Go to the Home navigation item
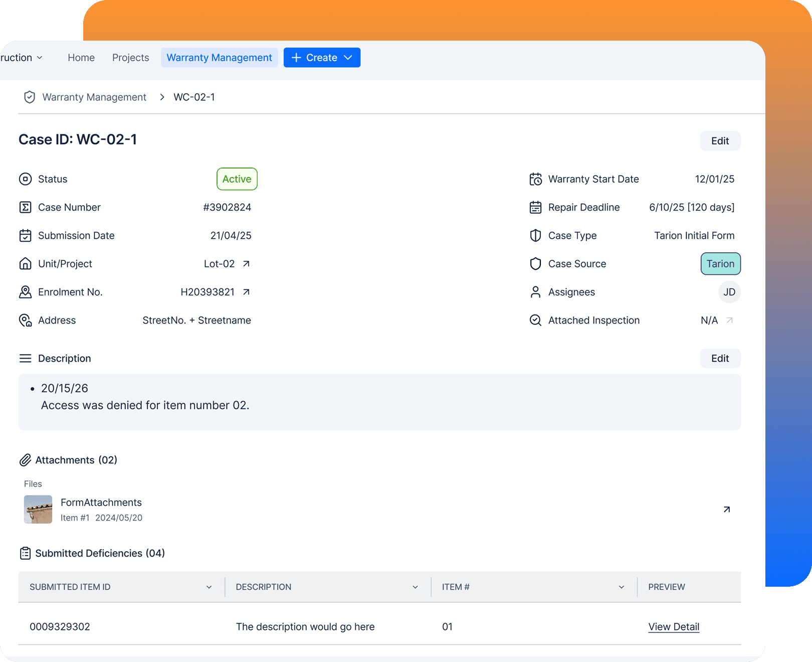The image size is (812, 662). (81, 57)
